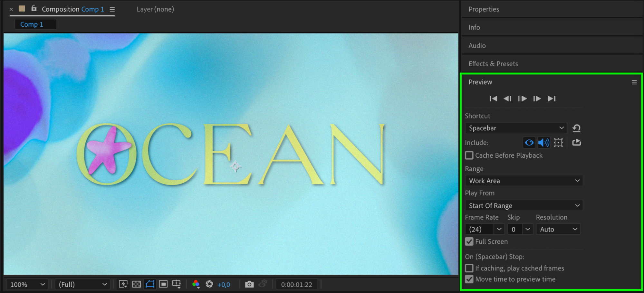Toggle include video eye icon

click(x=529, y=142)
